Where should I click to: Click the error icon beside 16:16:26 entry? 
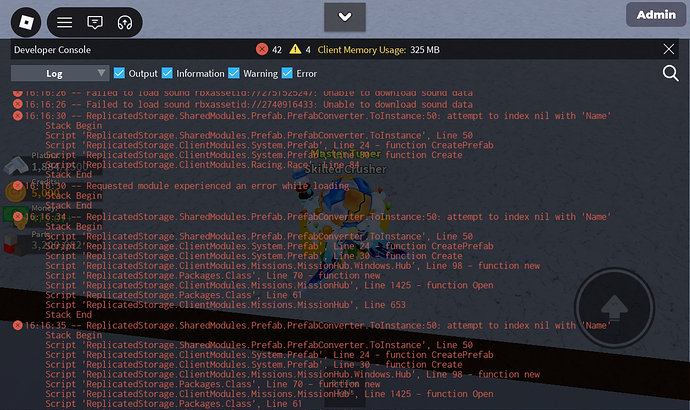tap(18, 104)
